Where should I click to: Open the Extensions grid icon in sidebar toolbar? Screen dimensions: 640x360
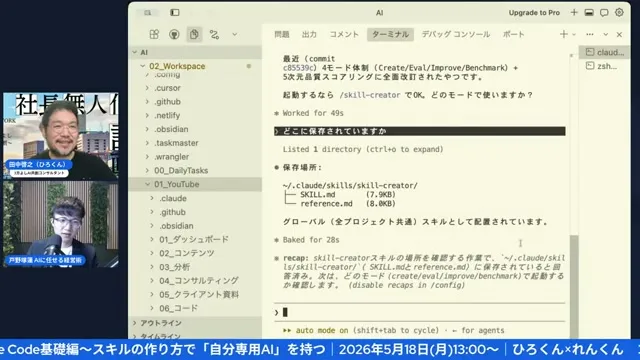pyautogui.click(x=154, y=34)
